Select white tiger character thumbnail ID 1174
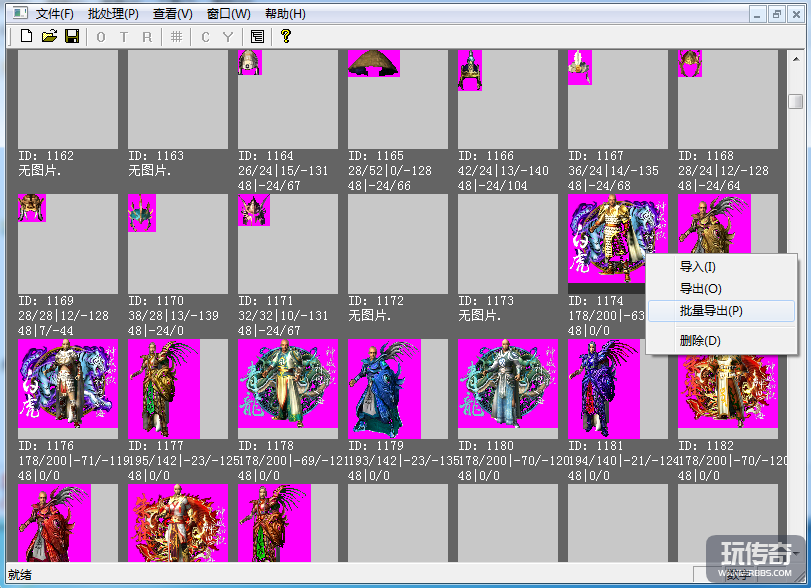This screenshot has height=588, width=811. 607,239
